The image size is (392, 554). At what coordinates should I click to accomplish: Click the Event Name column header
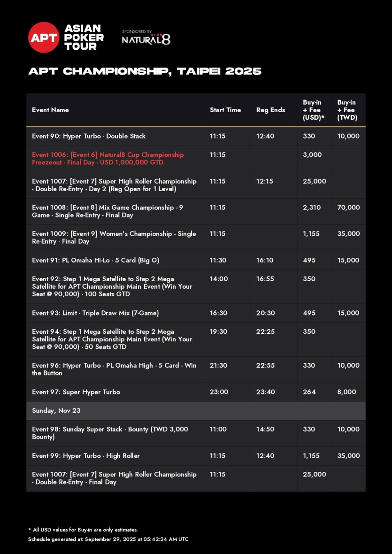50,110
